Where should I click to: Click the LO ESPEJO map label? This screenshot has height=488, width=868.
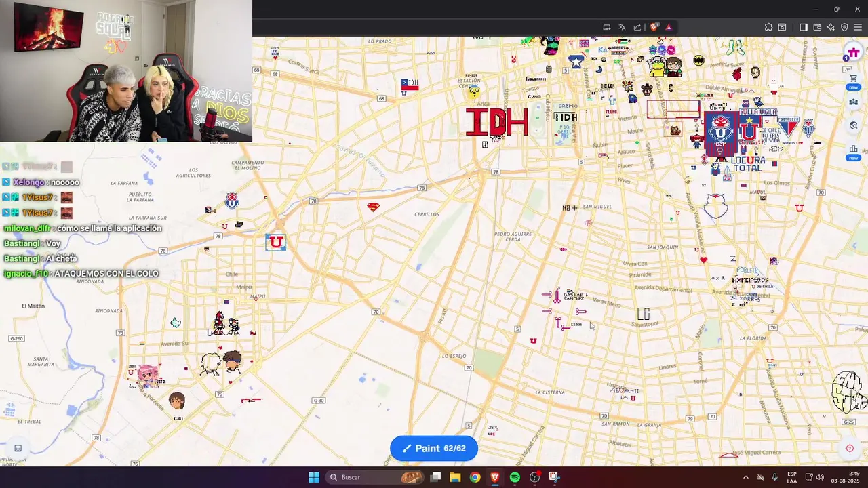454,356
